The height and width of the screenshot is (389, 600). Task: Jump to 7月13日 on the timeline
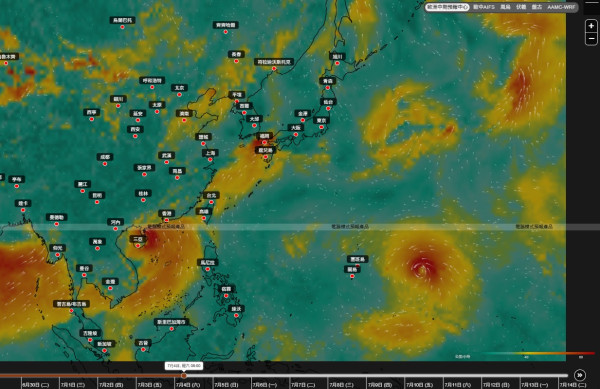[x=535, y=385]
